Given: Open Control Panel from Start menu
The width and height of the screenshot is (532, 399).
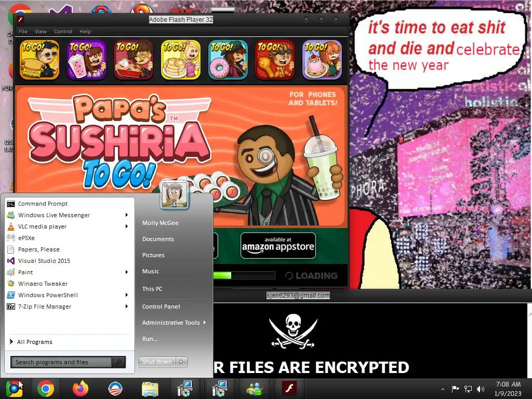Looking at the screenshot, I should [x=161, y=307].
